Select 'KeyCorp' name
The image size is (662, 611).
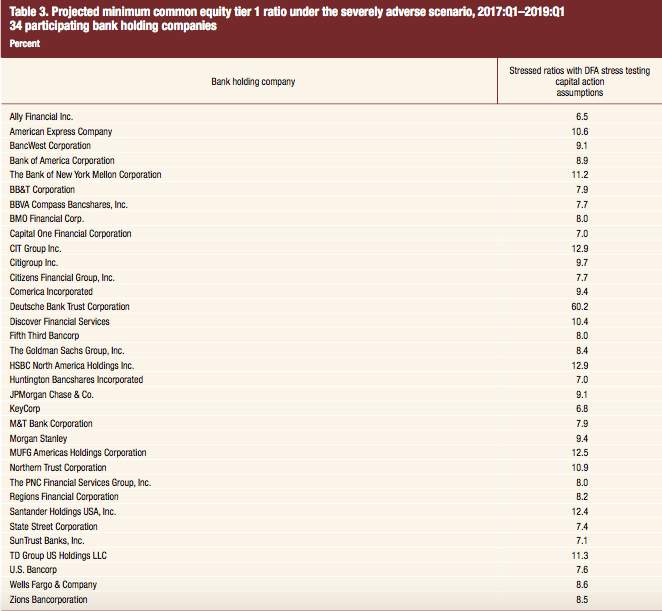coord(25,409)
